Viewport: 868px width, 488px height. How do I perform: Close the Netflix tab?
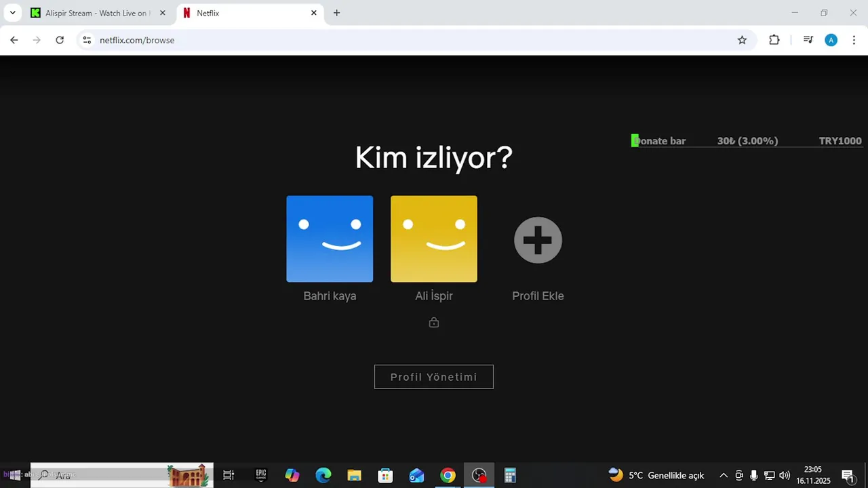pos(314,13)
